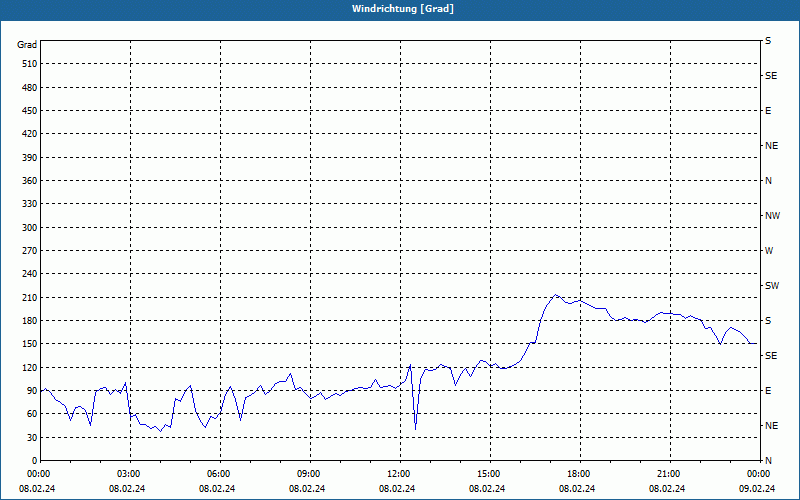Pick the '180' y-axis label

(x=30, y=321)
